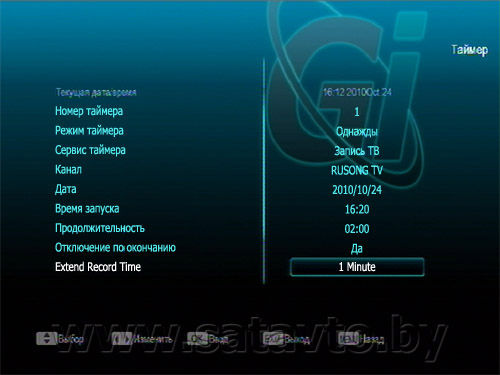Screen dimensions: 500x375
Task: Select the Продолжительность row label
Action: point(100,228)
